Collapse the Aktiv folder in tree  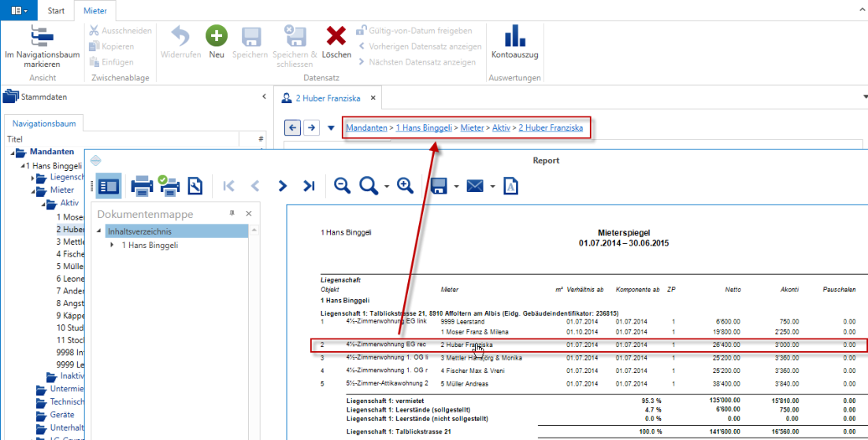coord(43,204)
